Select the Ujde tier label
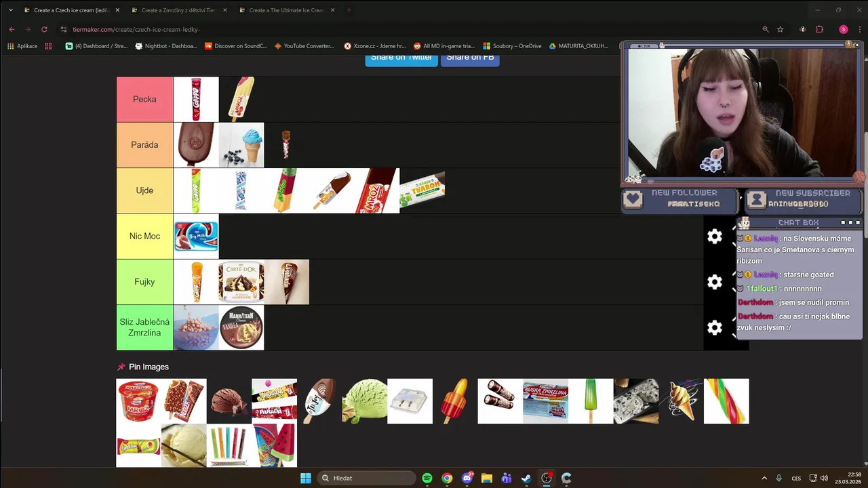The height and width of the screenshot is (488, 868). [144, 190]
